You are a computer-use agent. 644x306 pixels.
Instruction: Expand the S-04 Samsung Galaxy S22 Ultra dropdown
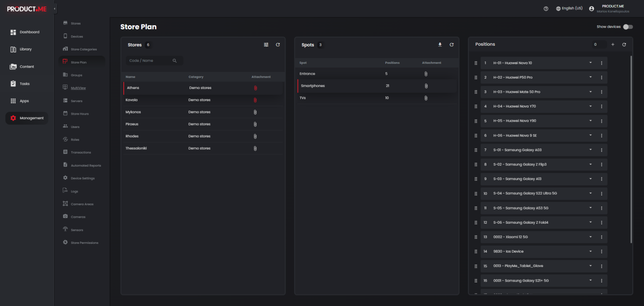590,193
